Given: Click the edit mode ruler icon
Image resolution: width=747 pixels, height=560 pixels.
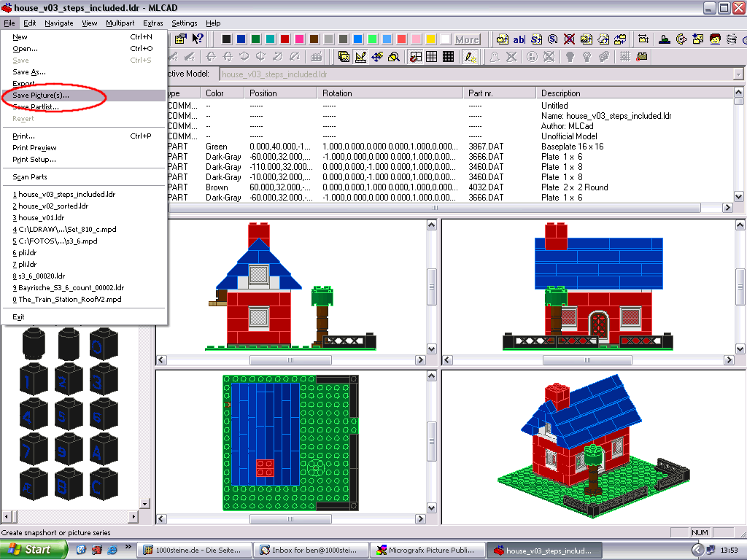Looking at the screenshot, I should [x=360, y=57].
